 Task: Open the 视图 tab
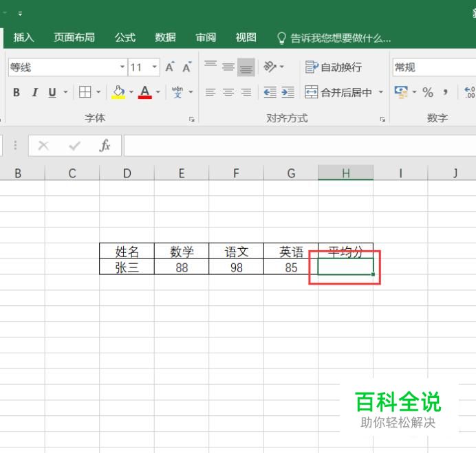click(246, 38)
